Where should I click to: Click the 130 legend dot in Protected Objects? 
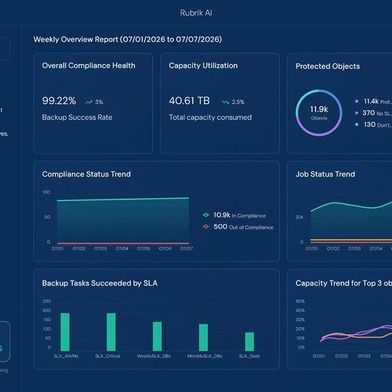[357, 125]
